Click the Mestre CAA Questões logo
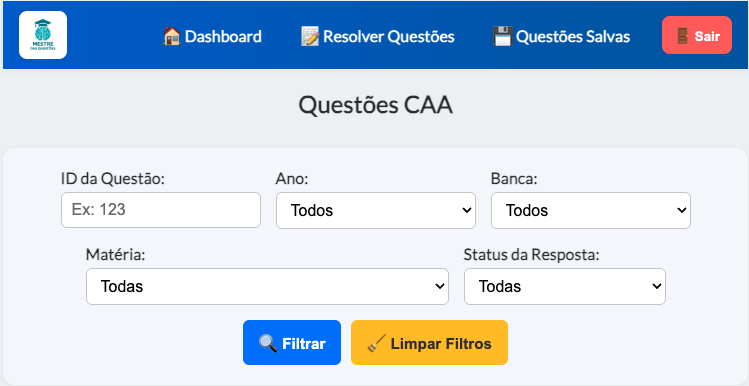The height and width of the screenshot is (386, 749). (x=43, y=35)
